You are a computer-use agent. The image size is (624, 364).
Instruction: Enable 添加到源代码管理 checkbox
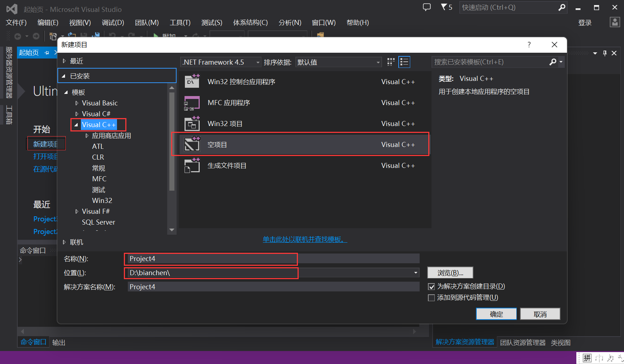coord(431,298)
